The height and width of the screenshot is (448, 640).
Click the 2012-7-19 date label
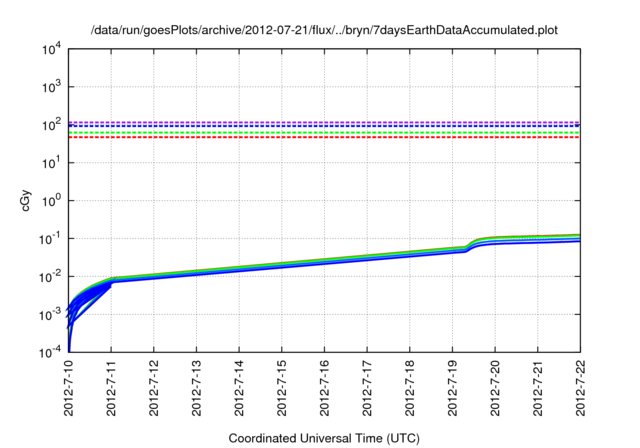tap(453, 388)
